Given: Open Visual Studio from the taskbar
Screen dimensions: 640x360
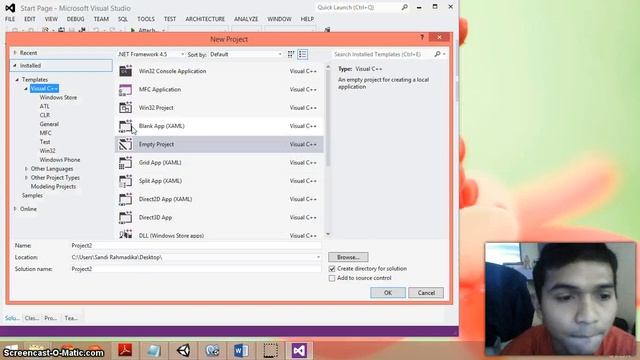Looking at the screenshot, I should [299, 350].
